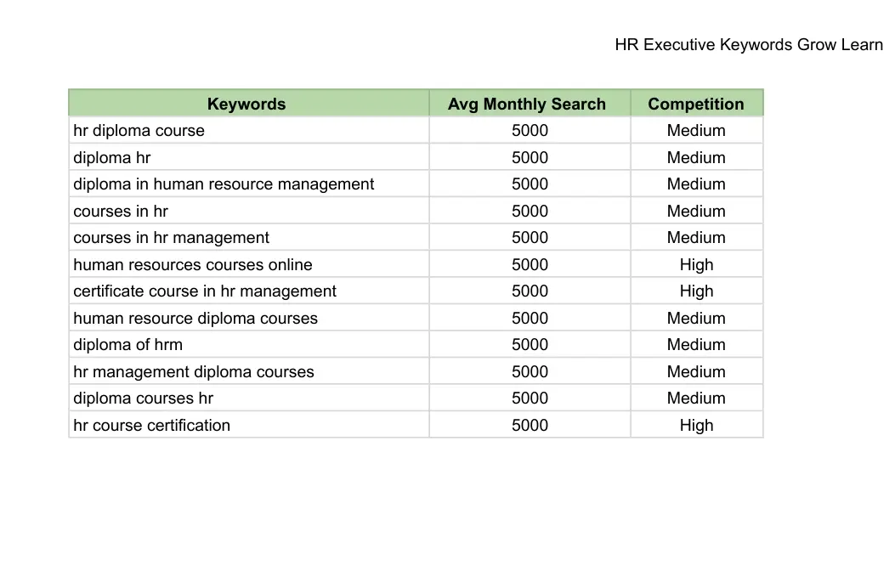Select the Keywords column header
The image size is (895, 588).
[246, 104]
